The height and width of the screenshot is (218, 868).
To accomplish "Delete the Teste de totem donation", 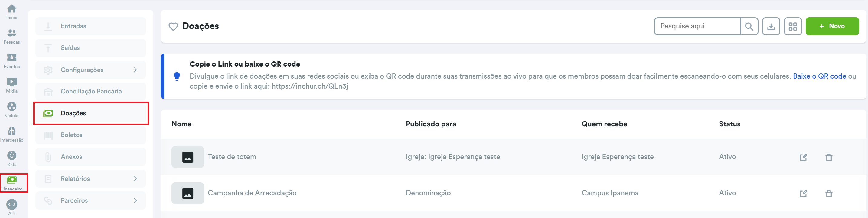I will pos(829,157).
